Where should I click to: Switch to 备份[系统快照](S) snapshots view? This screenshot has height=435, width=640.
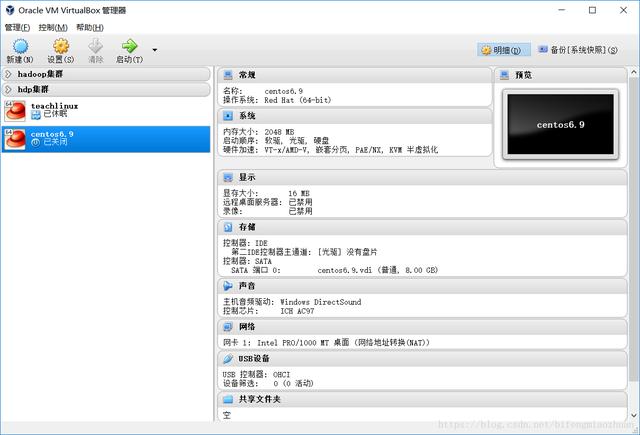[578, 50]
